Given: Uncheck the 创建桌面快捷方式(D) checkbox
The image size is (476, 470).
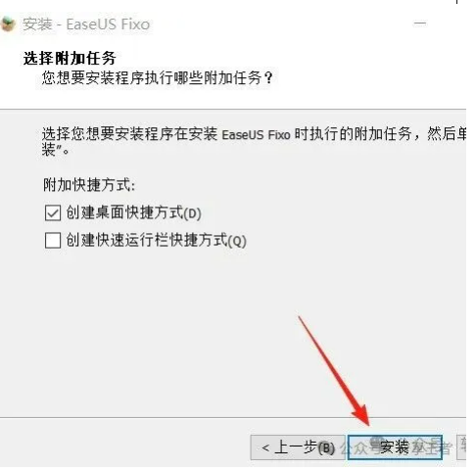Looking at the screenshot, I should pyautogui.click(x=53, y=213).
